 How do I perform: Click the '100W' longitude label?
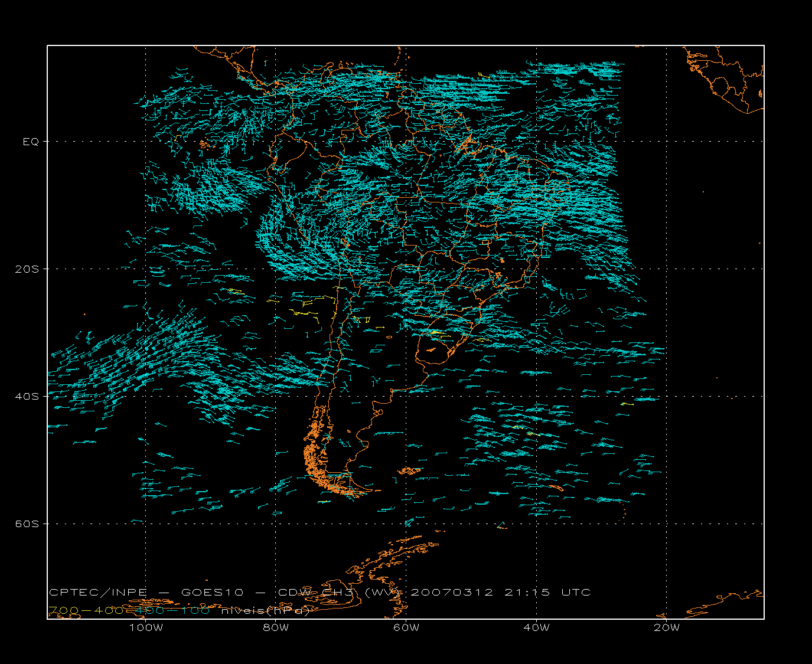(146, 627)
